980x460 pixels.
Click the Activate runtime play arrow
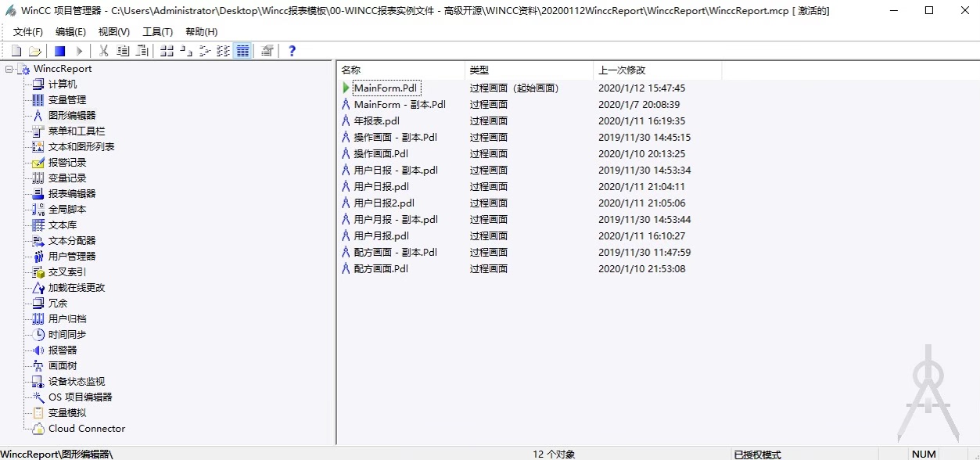click(79, 51)
